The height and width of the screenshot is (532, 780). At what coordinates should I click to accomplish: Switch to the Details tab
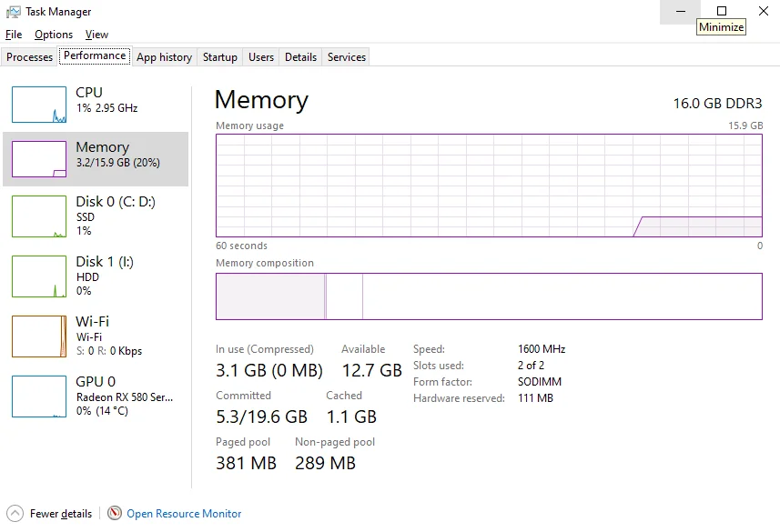tap(300, 57)
